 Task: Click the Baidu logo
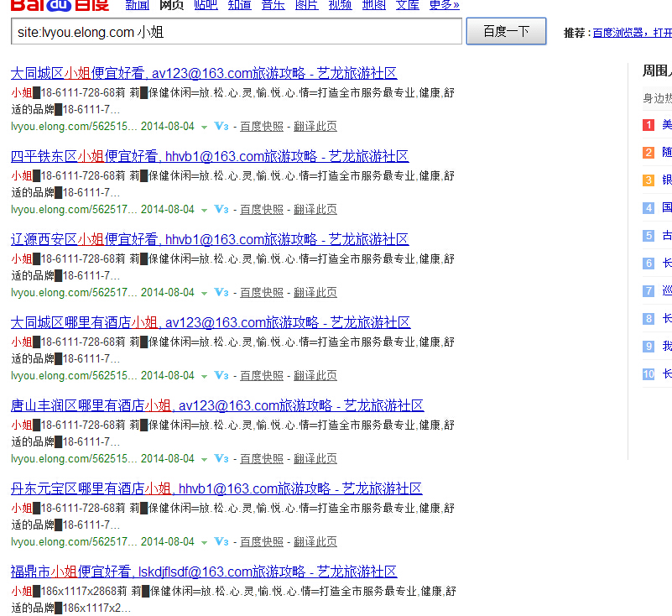click(x=60, y=5)
